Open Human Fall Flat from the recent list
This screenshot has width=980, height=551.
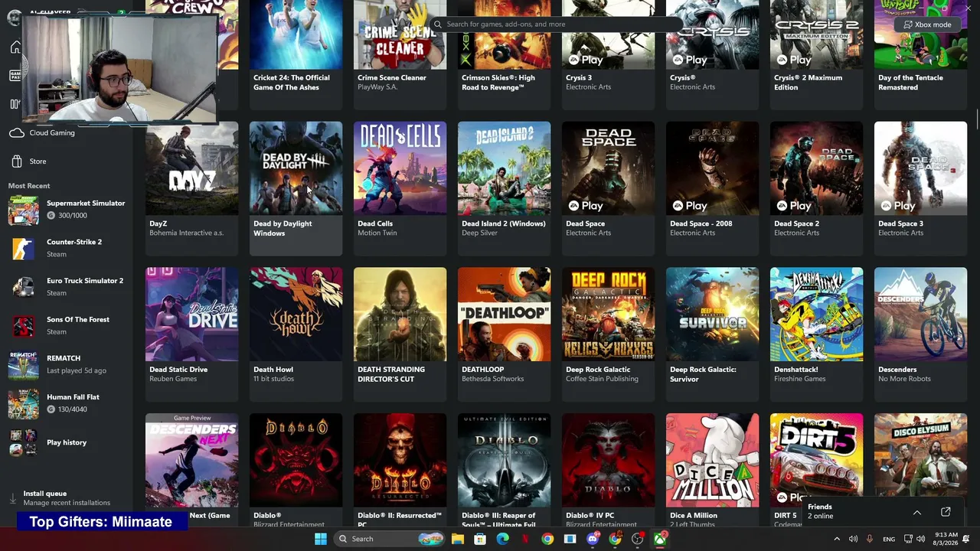(67, 403)
